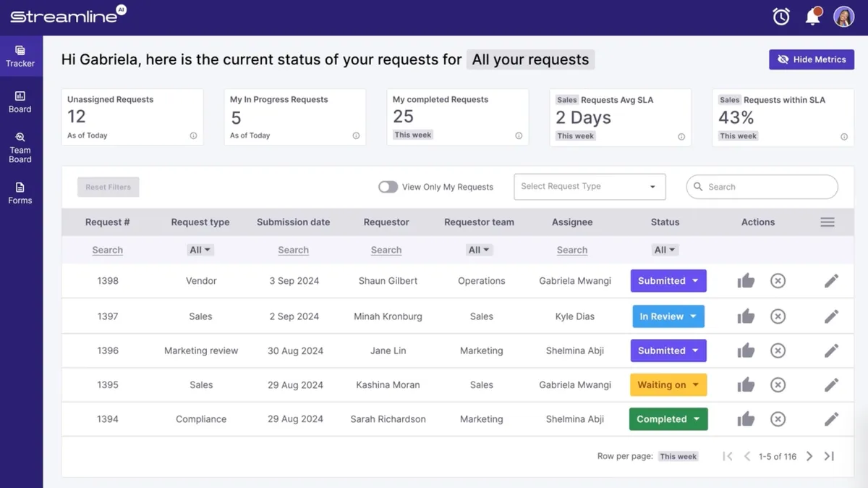This screenshot has height=488, width=868.
Task: Open the Team Board sidebar item
Action: [x=20, y=148]
